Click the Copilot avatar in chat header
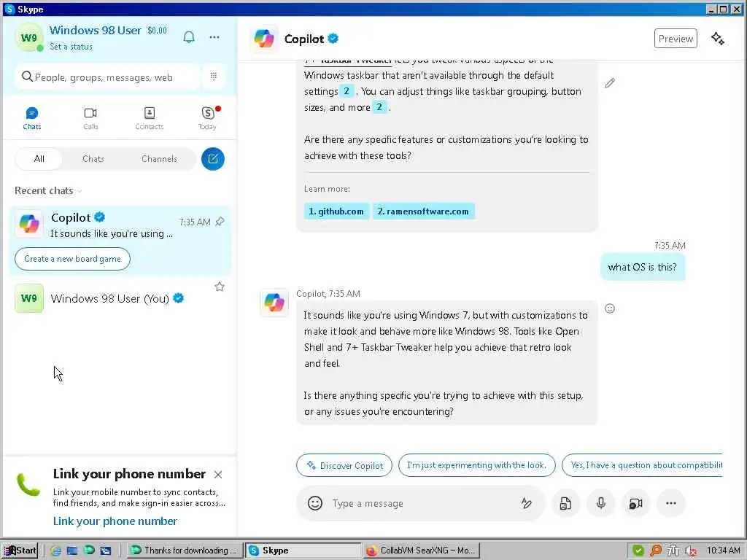 [264, 39]
